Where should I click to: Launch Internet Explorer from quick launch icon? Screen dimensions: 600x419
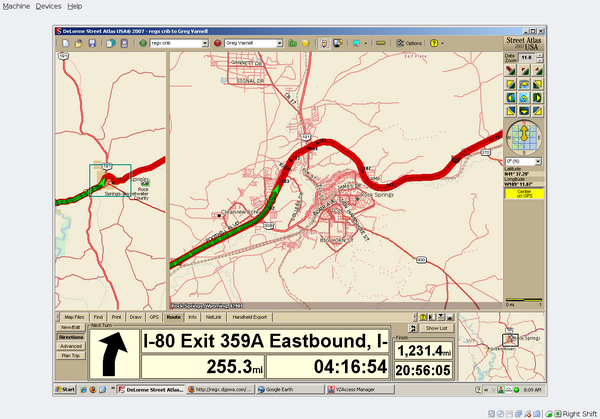(x=83, y=390)
